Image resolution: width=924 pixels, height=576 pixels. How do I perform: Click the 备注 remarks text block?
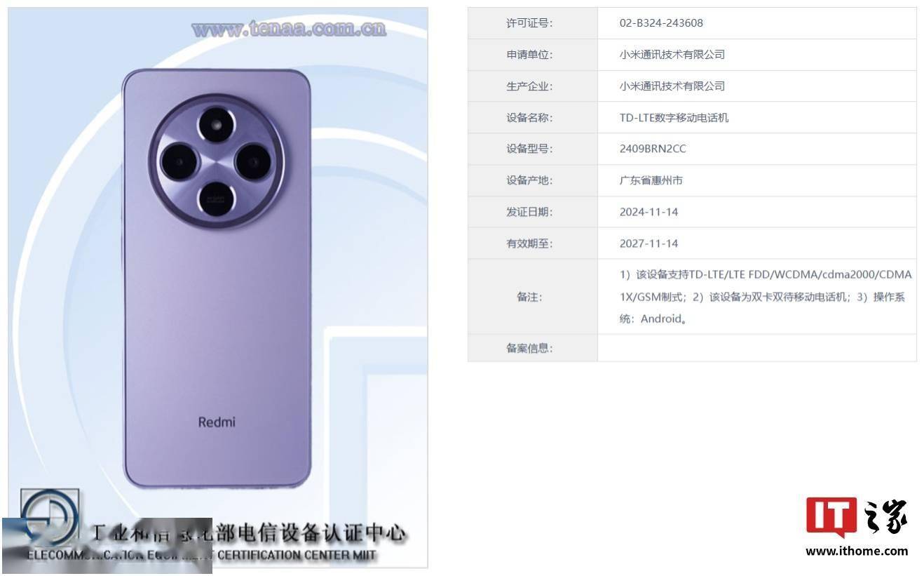pyautogui.click(x=766, y=297)
